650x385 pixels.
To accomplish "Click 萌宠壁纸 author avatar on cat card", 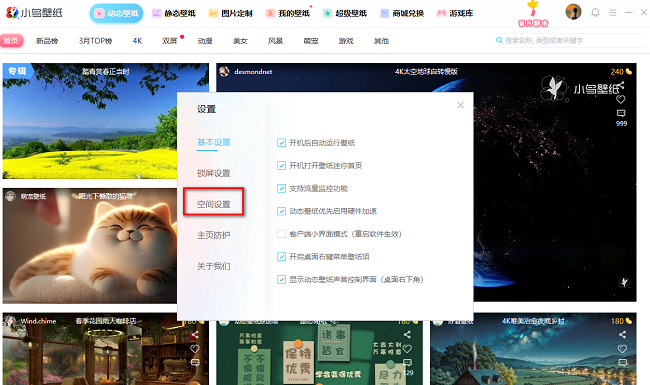I will click(x=10, y=196).
